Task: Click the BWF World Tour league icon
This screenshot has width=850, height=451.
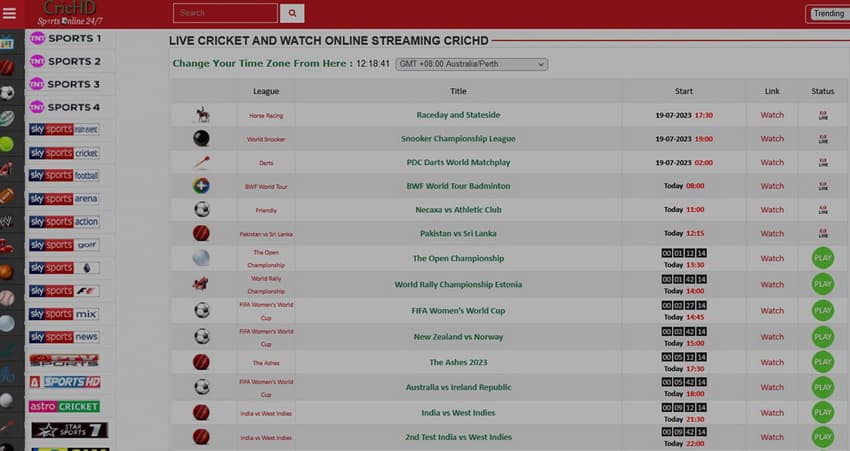Action: 202,186
